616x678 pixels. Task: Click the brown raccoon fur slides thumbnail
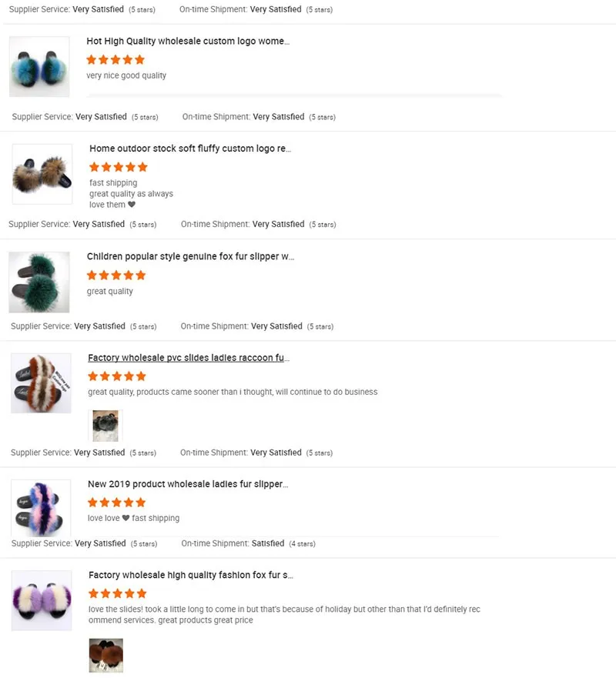(x=42, y=174)
